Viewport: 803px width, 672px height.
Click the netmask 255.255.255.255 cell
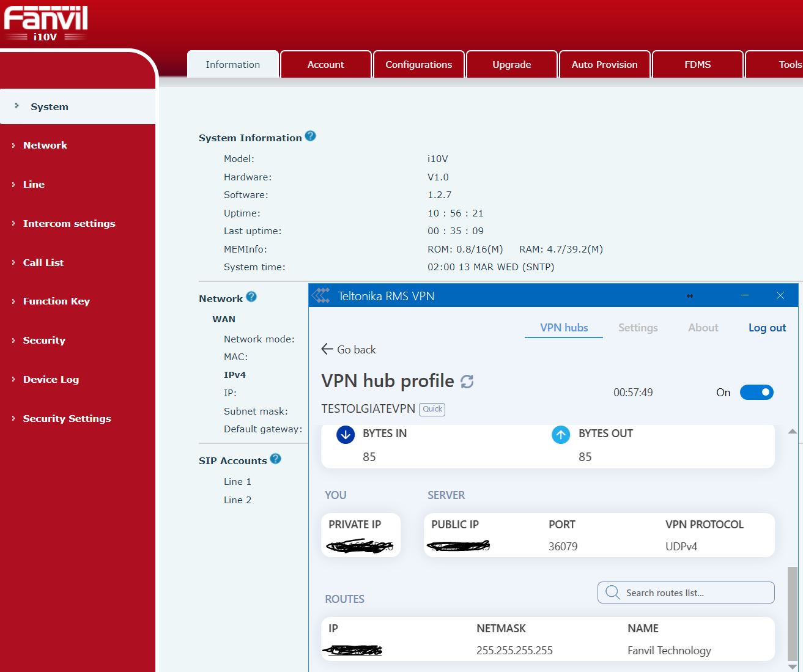514,651
